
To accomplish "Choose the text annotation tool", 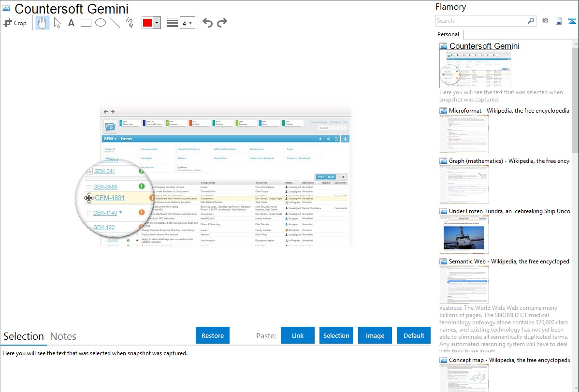I will point(71,23).
